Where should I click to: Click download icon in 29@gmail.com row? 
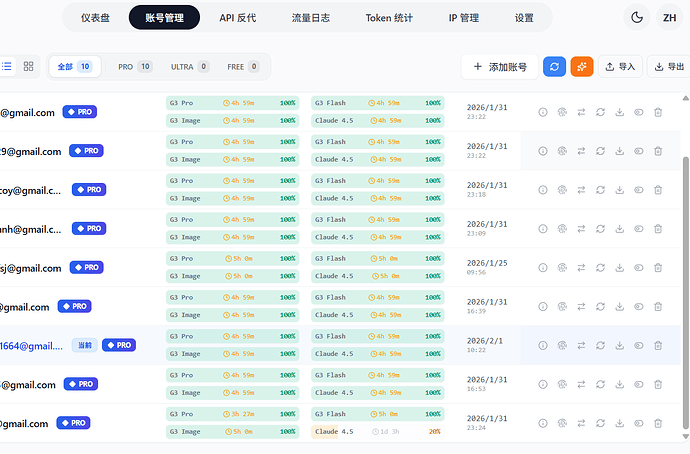point(620,151)
